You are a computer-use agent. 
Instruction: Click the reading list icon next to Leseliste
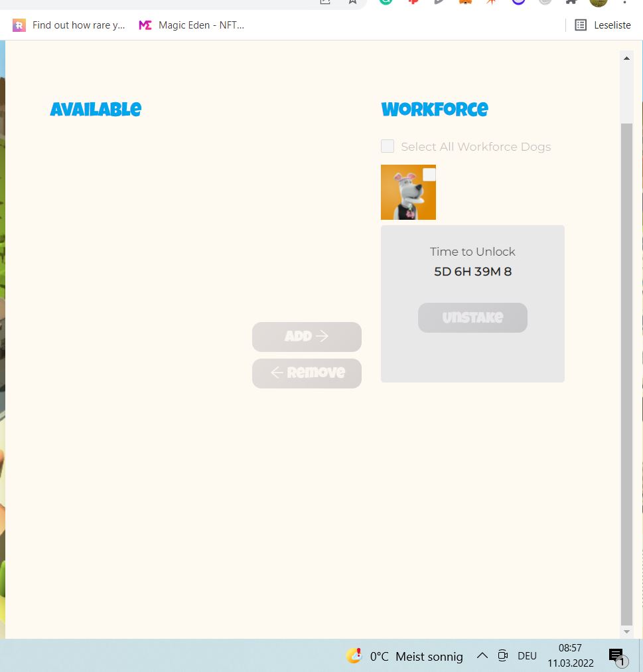(581, 25)
